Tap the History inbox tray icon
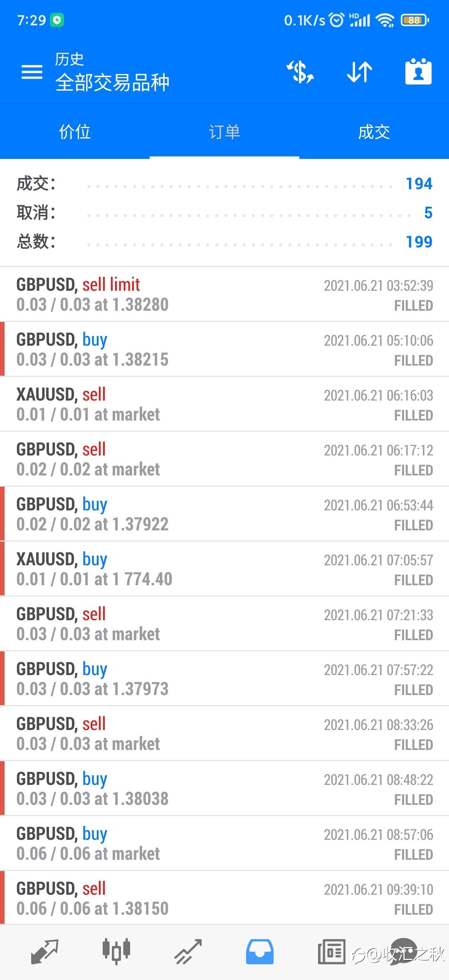The image size is (449, 980). tap(259, 952)
